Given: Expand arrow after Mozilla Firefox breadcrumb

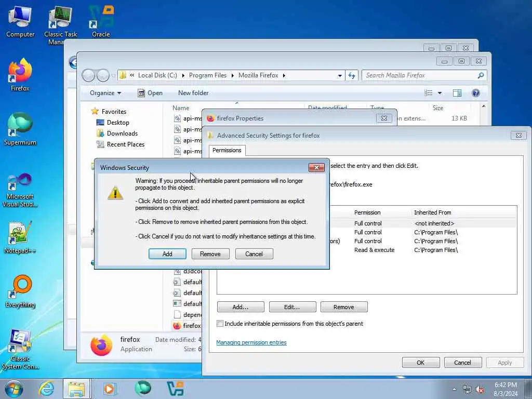Looking at the screenshot, I should (284, 75).
